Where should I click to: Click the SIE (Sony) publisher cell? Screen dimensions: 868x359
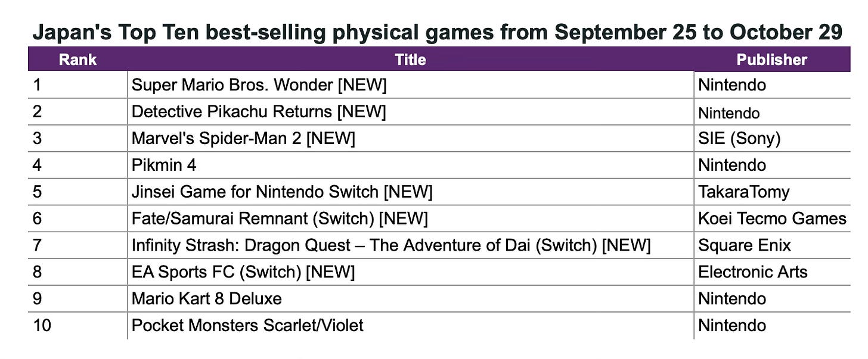[x=739, y=139]
